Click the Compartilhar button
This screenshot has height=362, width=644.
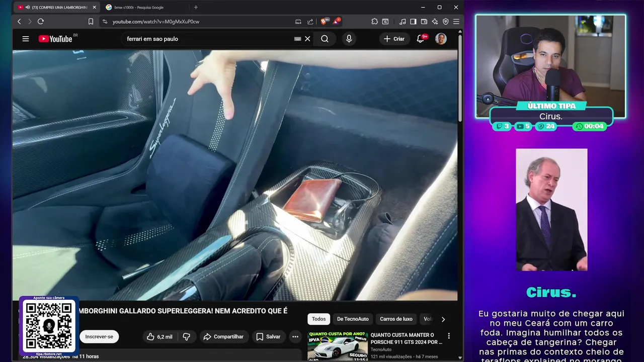[x=223, y=337]
